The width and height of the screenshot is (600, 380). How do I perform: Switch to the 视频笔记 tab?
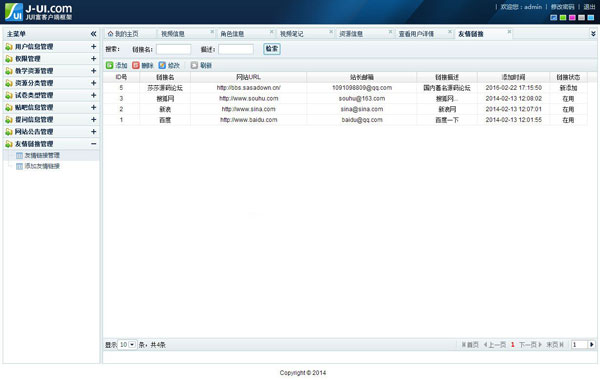click(x=292, y=34)
